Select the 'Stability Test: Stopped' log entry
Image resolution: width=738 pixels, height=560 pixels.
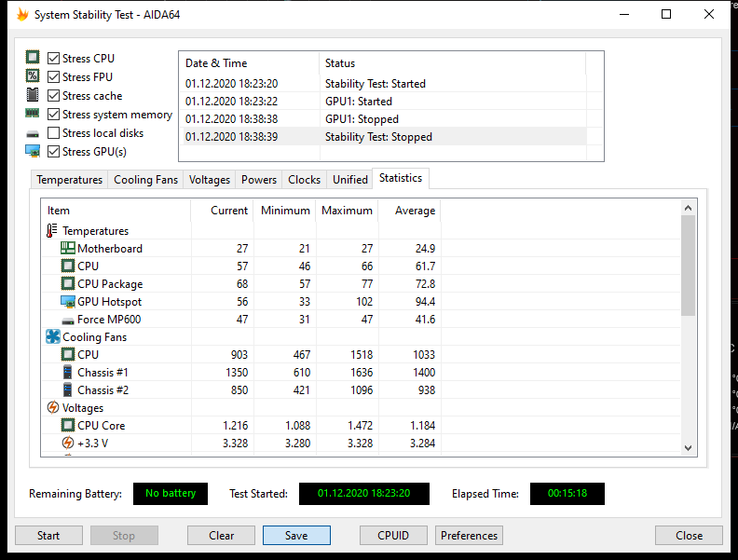coord(383,137)
